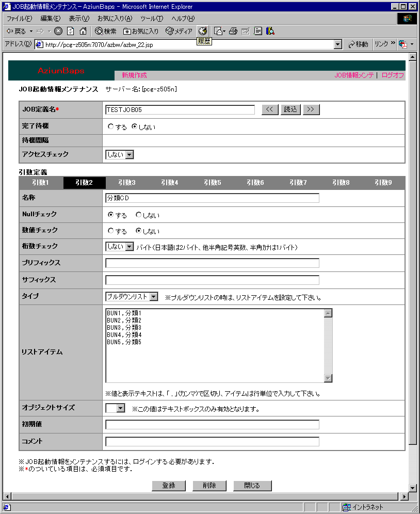
Task: Open the オブジェクトサイズ dropdown
Action: pos(116,408)
